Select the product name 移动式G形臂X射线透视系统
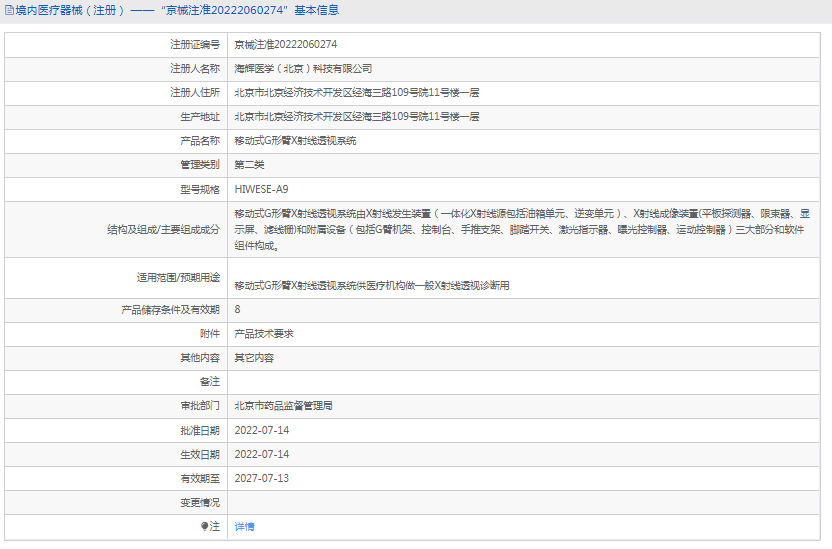Image resolution: width=832 pixels, height=549 pixels. [x=295, y=141]
